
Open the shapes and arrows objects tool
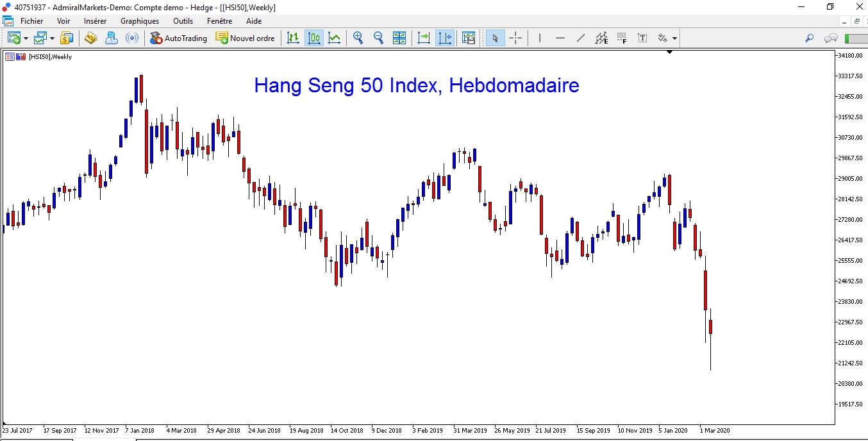pos(663,38)
